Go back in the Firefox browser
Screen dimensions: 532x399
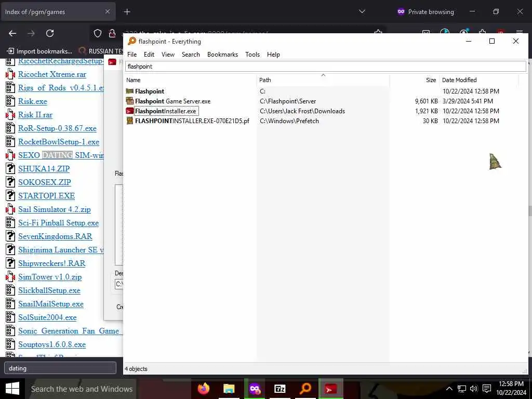tap(12, 33)
